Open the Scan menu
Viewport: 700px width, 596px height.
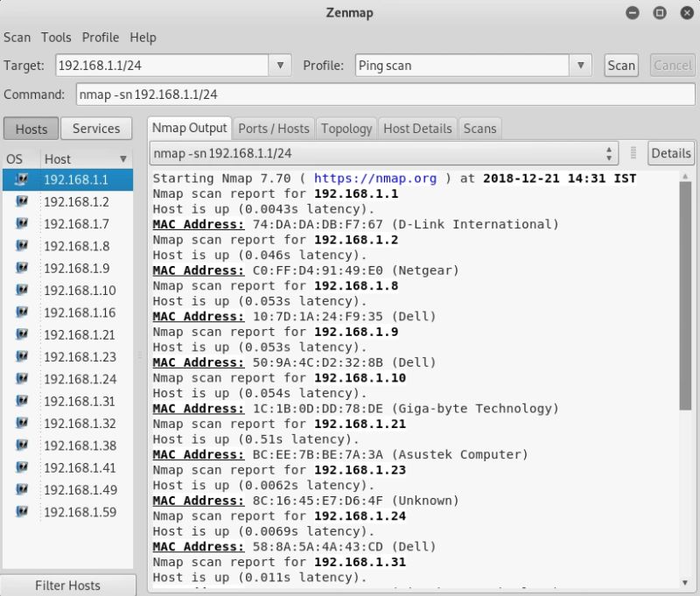tap(17, 38)
